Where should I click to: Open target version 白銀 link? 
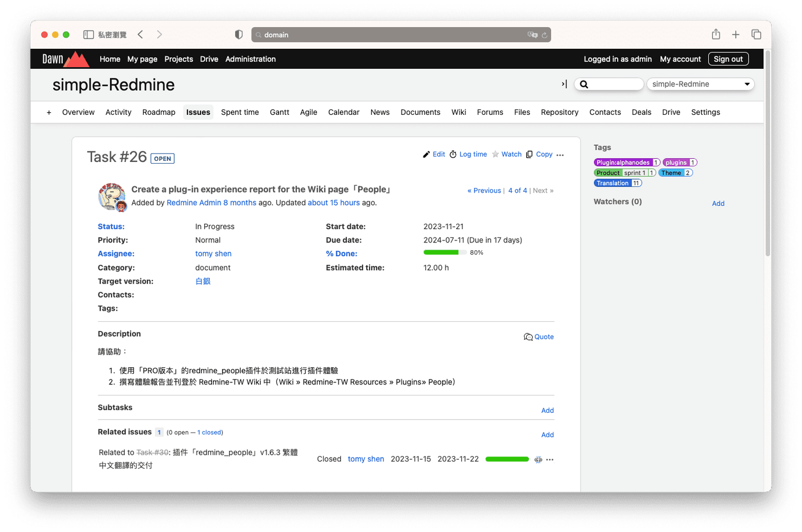pos(203,281)
